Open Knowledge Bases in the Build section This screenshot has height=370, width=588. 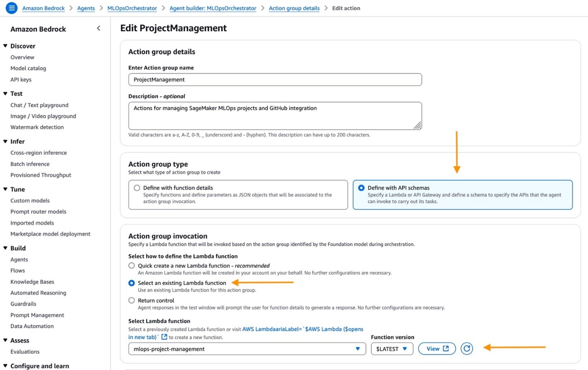click(32, 281)
